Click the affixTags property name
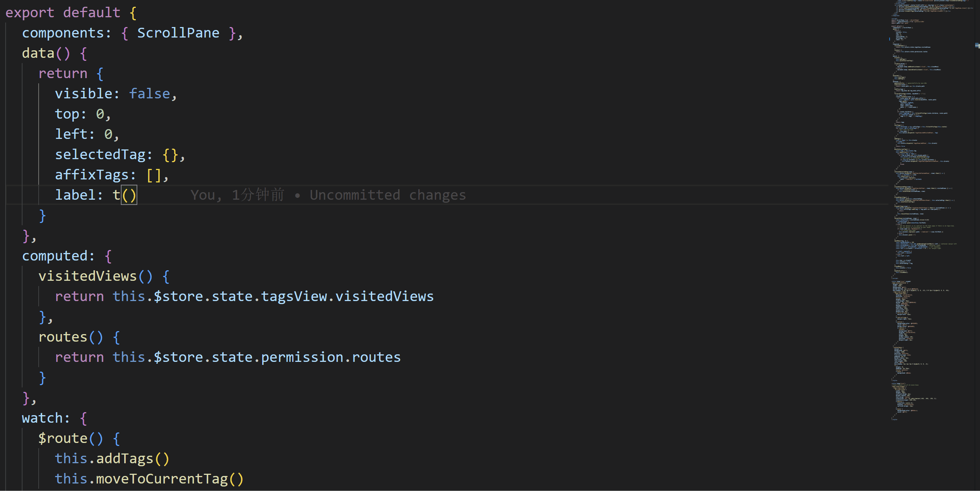 tap(92, 175)
